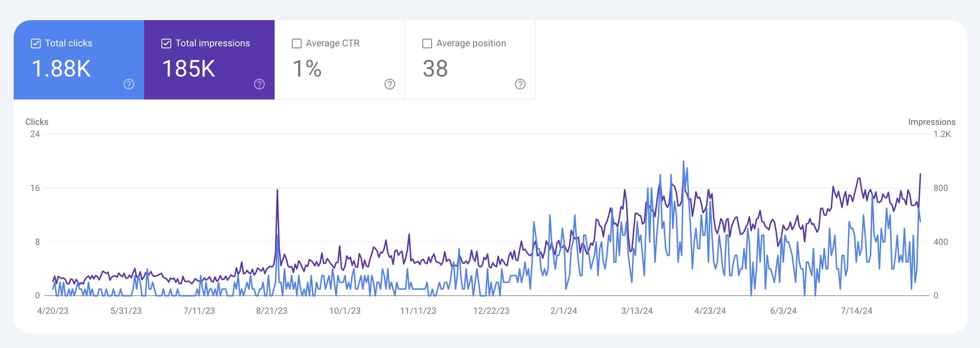Click the Clicks axis title
This screenshot has width=980, height=348.
click(x=37, y=122)
